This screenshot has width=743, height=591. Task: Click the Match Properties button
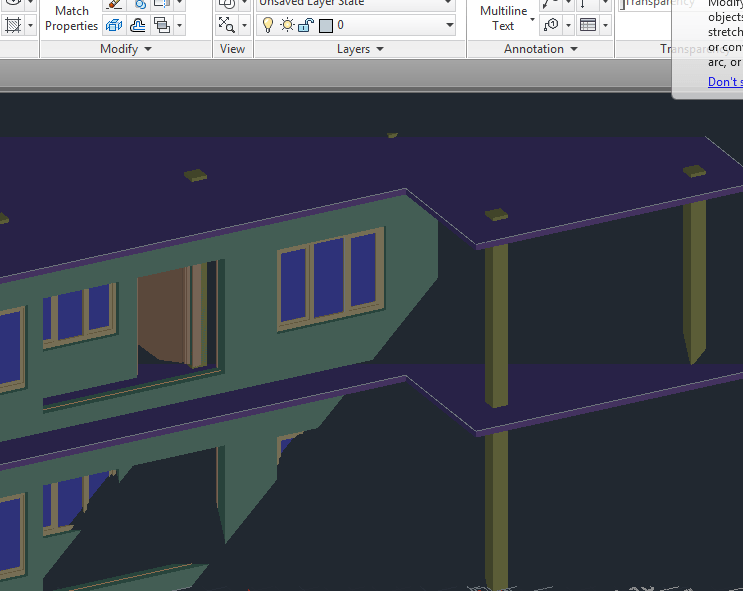(72, 18)
